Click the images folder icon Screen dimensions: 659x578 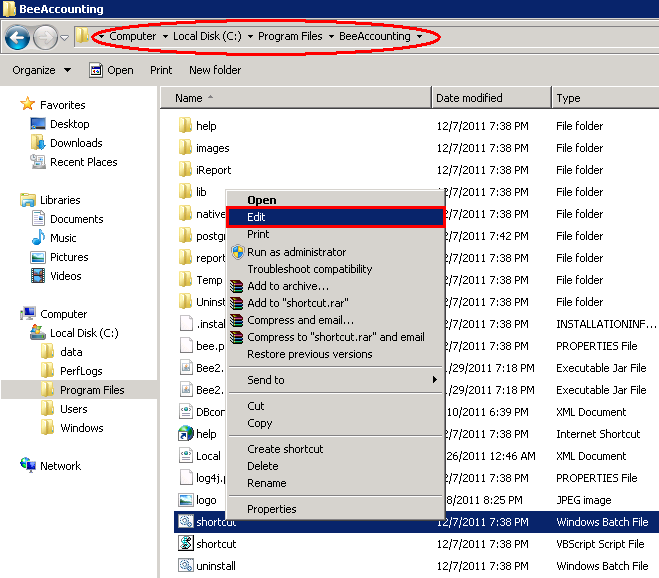coord(185,148)
